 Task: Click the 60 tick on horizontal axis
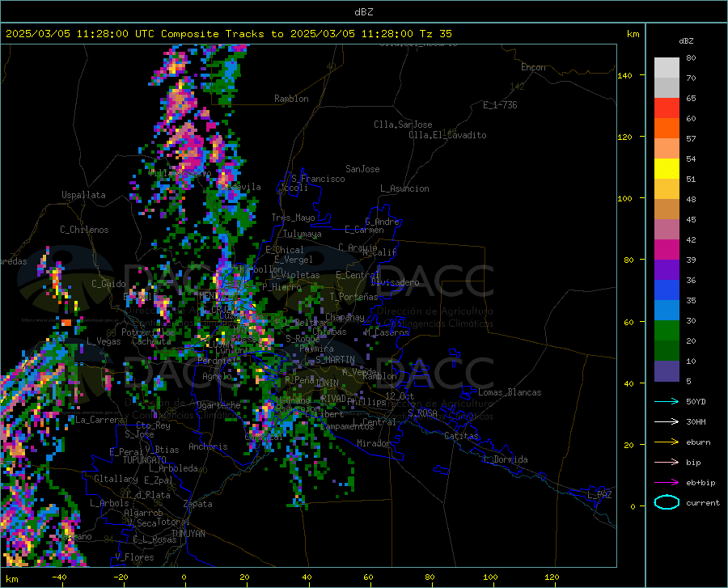click(x=368, y=577)
